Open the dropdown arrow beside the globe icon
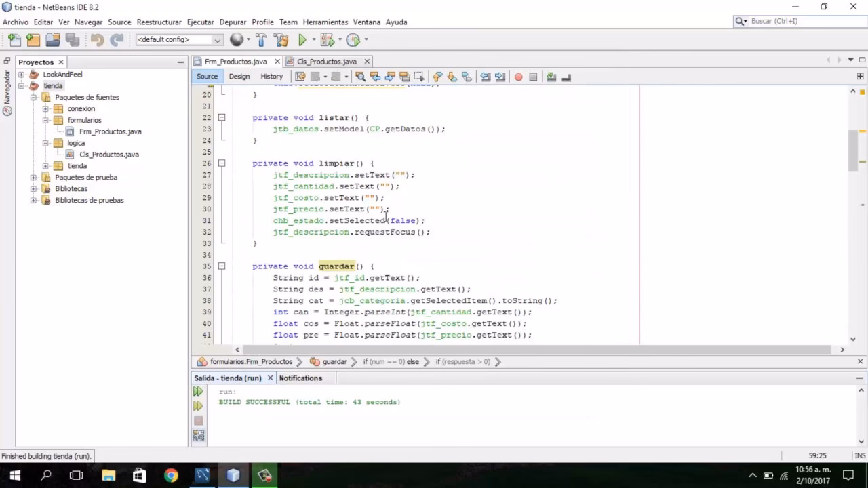This screenshot has width=868, height=488. [x=248, y=40]
